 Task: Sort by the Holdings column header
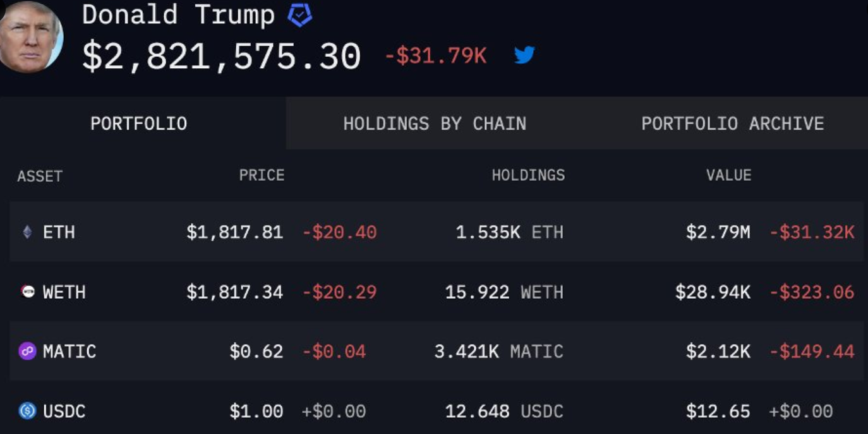(528, 175)
